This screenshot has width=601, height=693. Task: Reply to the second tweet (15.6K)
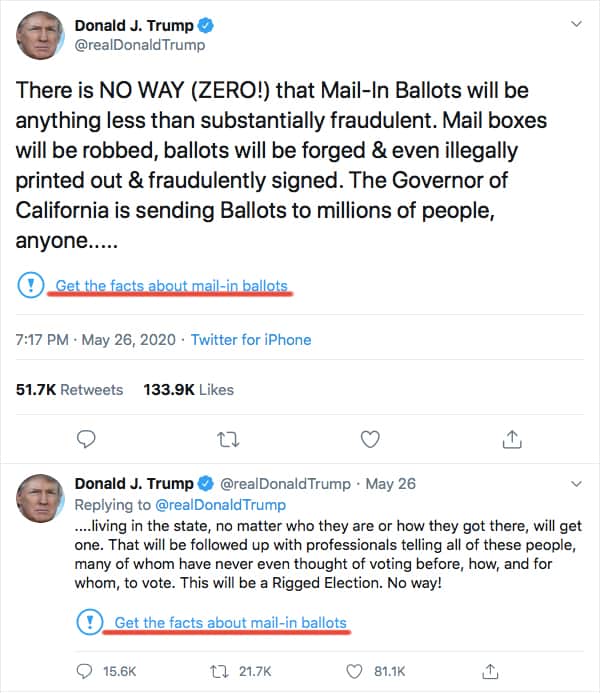tap(87, 670)
